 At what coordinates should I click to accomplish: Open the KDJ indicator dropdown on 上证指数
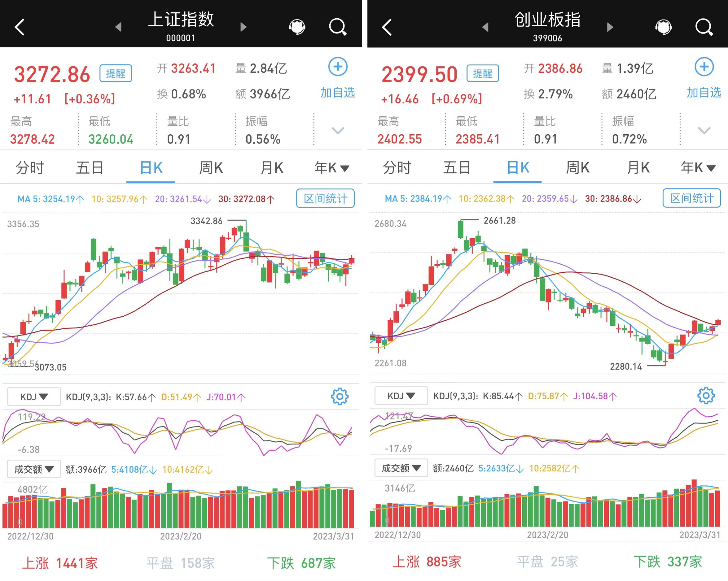(x=34, y=397)
